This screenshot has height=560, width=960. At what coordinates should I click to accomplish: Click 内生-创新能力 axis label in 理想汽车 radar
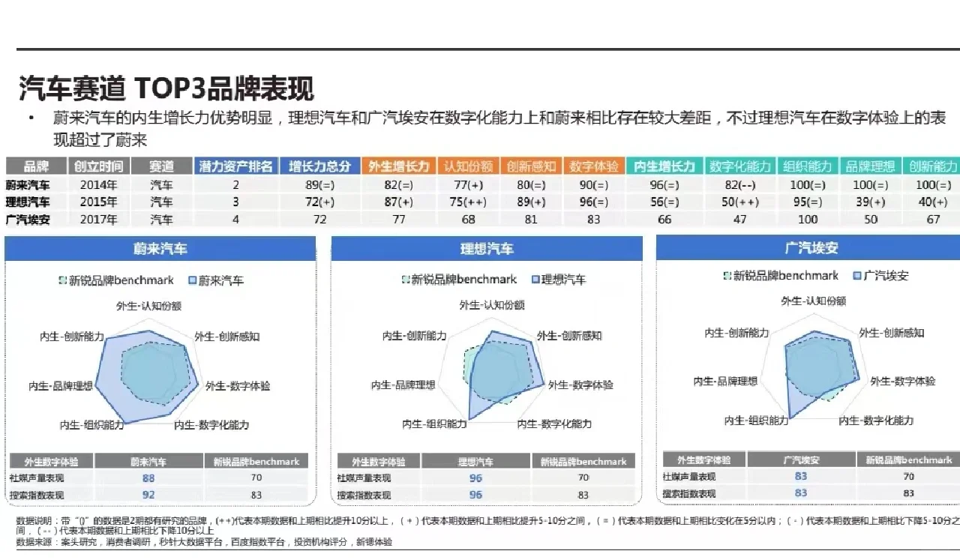pyautogui.click(x=414, y=336)
